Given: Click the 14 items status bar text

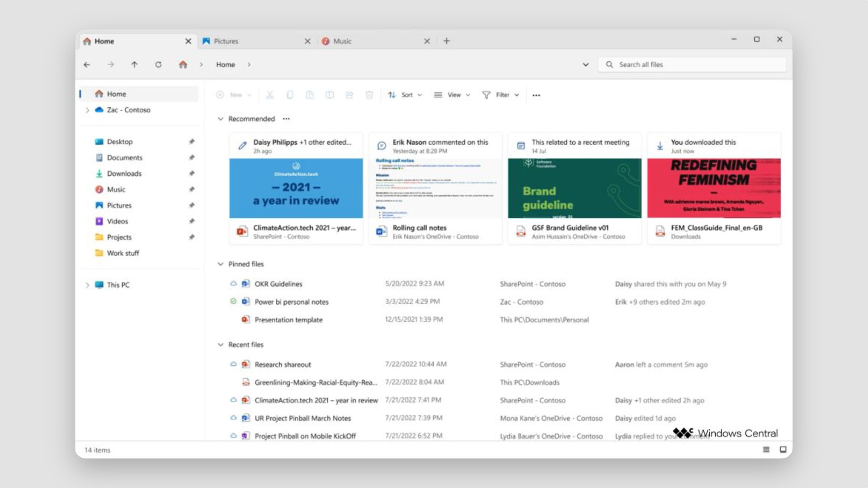Looking at the screenshot, I should pos(97,450).
